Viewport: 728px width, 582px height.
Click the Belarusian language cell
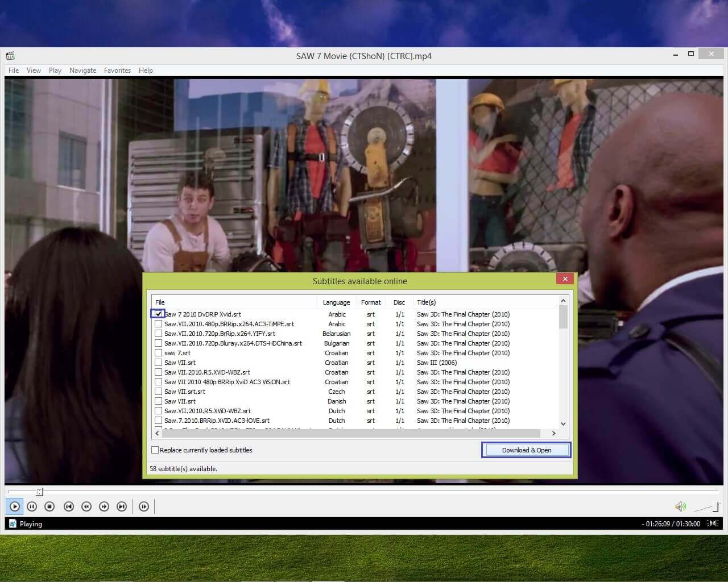(x=336, y=334)
